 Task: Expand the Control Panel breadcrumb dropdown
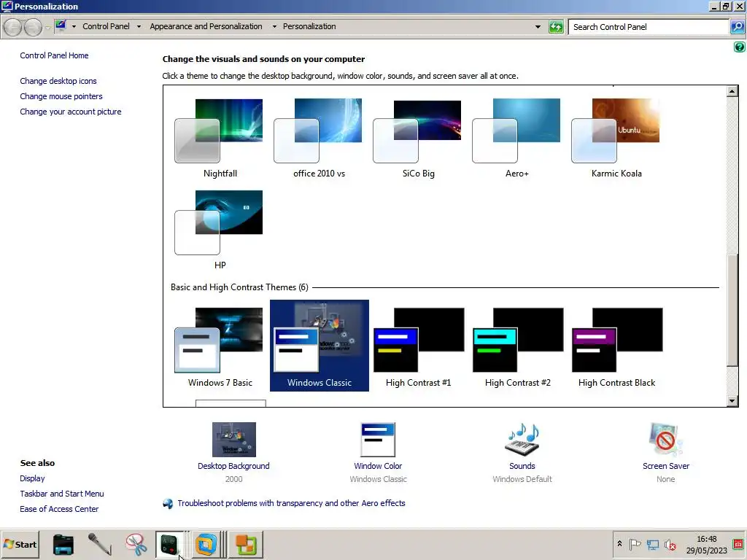(139, 27)
